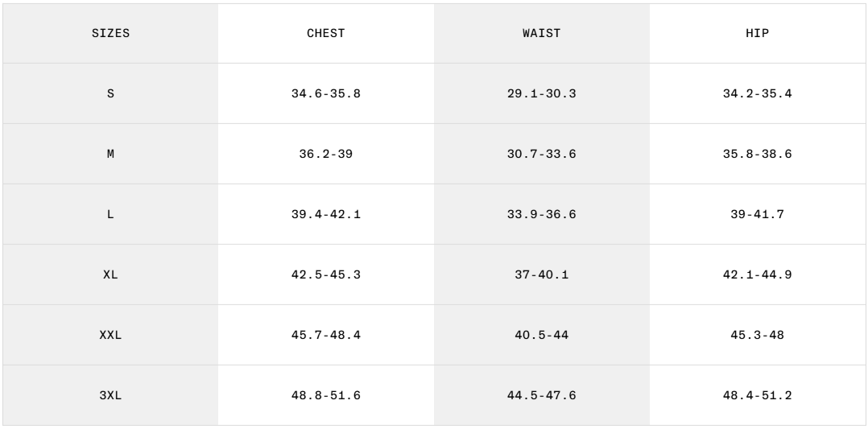Click hip value 35.8-38.6 in M row
This screenshot has height=429, width=868.
click(x=757, y=154)
